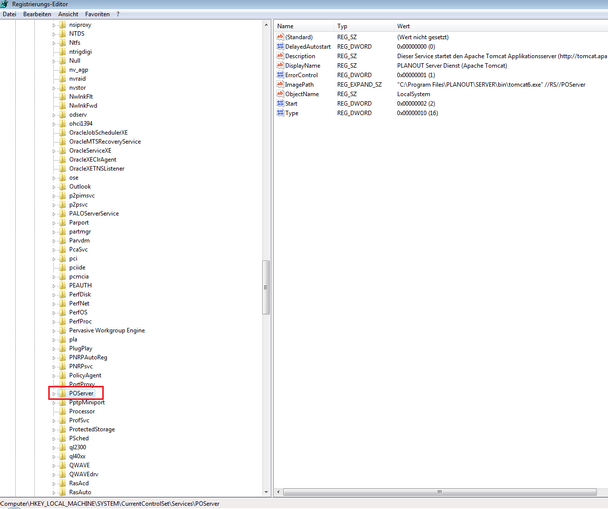This screenshot has width=608, height=509.
Task: Click the folder icon next to ProtectedStorage
Action: click(62, 429)
